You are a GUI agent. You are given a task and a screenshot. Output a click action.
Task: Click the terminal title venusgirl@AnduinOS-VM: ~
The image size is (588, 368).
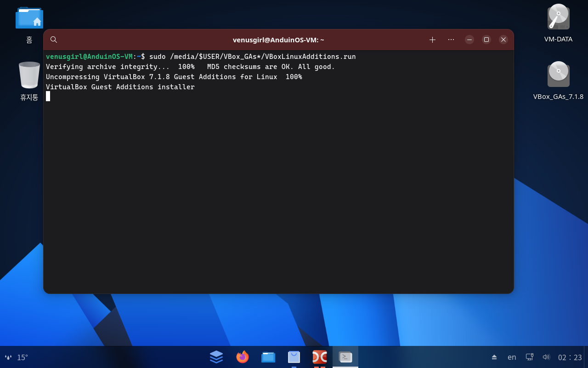(x=278, y=40)
